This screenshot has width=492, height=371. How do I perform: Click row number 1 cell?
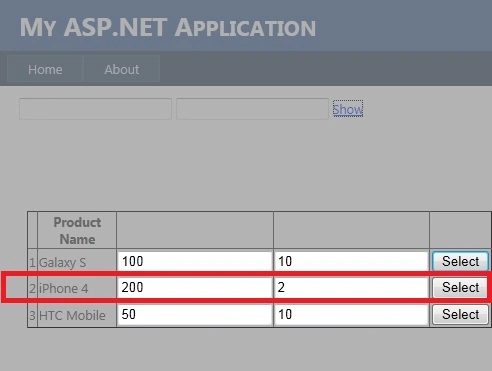tap(32, 262)
